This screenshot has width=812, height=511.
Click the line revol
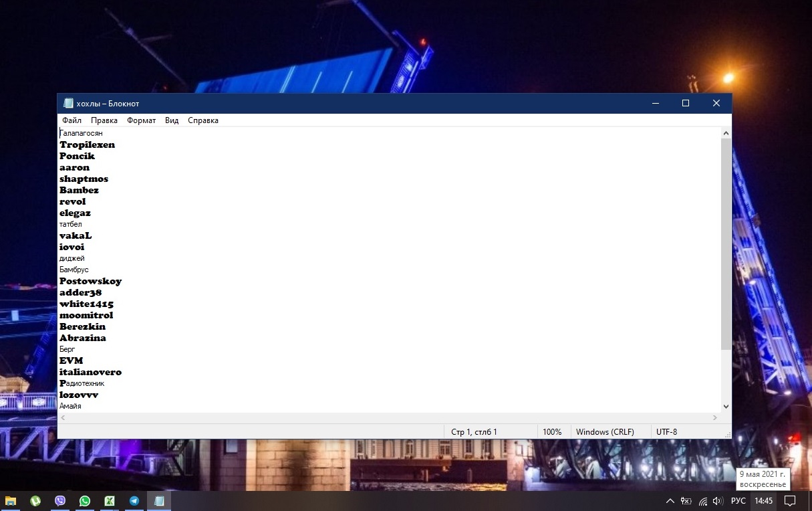[72, 201]
